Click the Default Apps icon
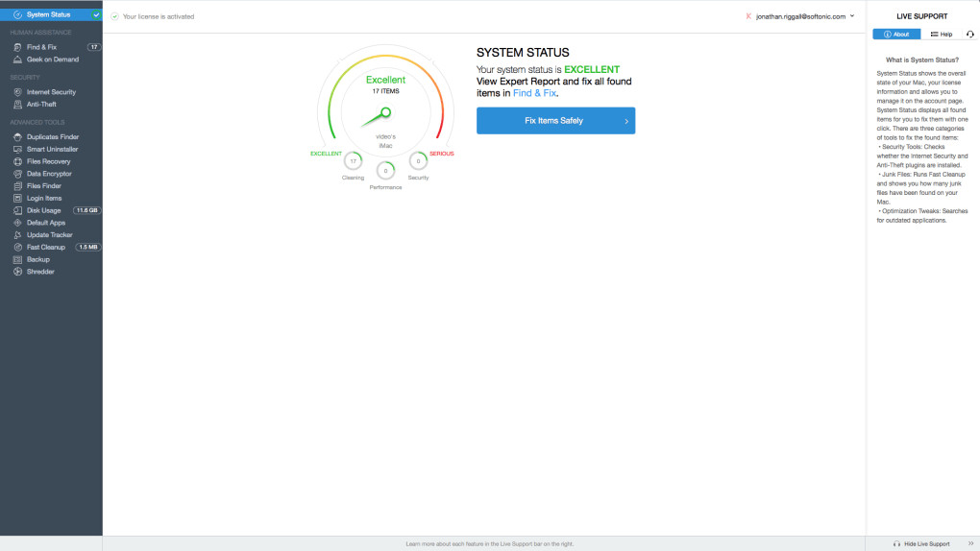The width and height of the screenshot is (980, 551). coord(17,223)
